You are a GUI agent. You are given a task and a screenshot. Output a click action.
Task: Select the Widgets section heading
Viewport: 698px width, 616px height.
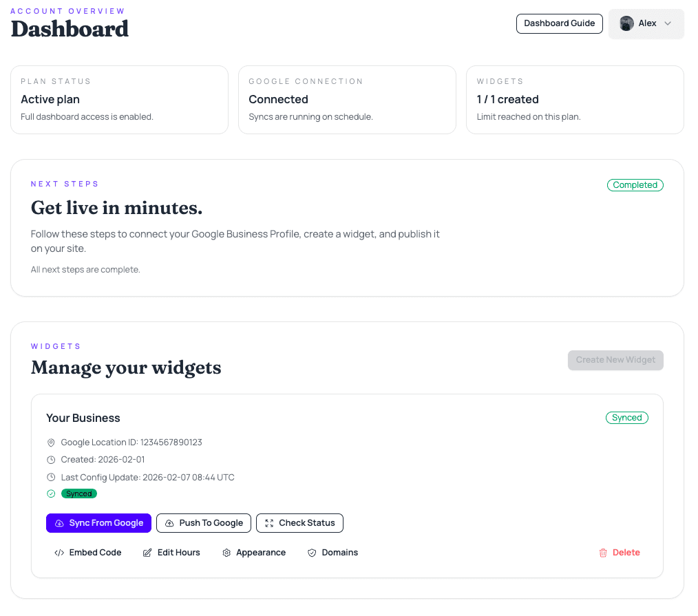[x=56, y=346]
